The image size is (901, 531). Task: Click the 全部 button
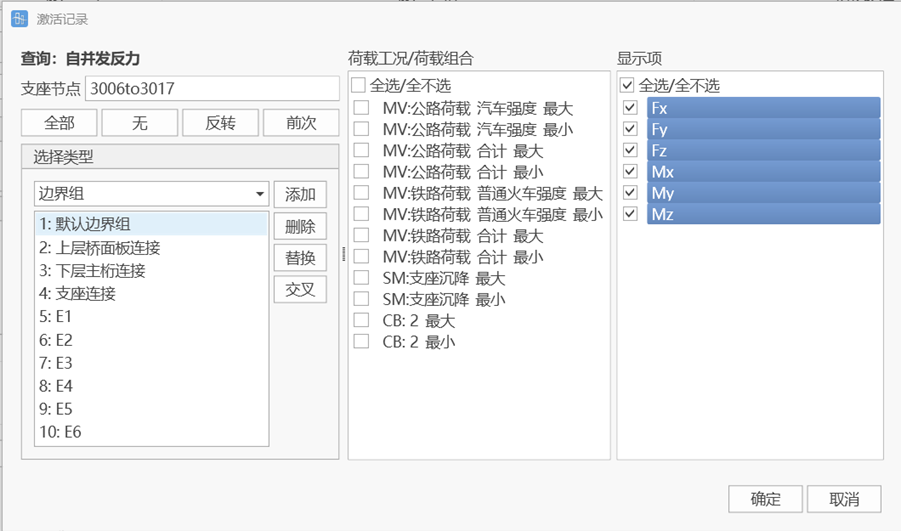point(59,122)
